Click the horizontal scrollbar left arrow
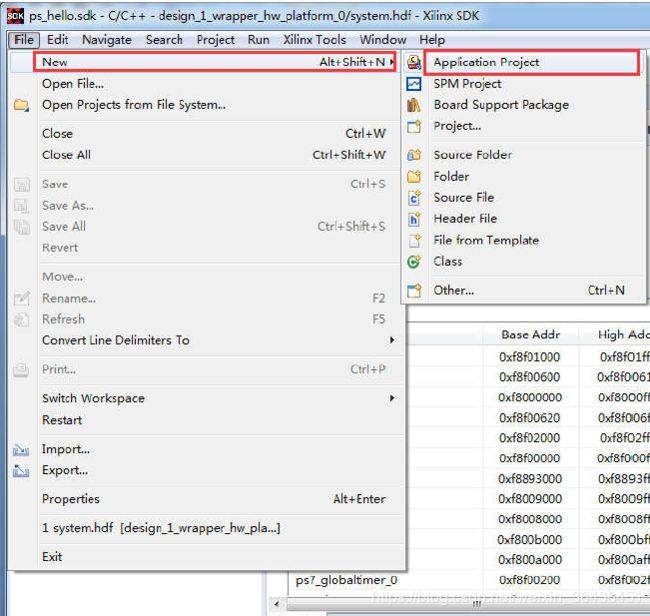650x616 pixels. [277, 604]
